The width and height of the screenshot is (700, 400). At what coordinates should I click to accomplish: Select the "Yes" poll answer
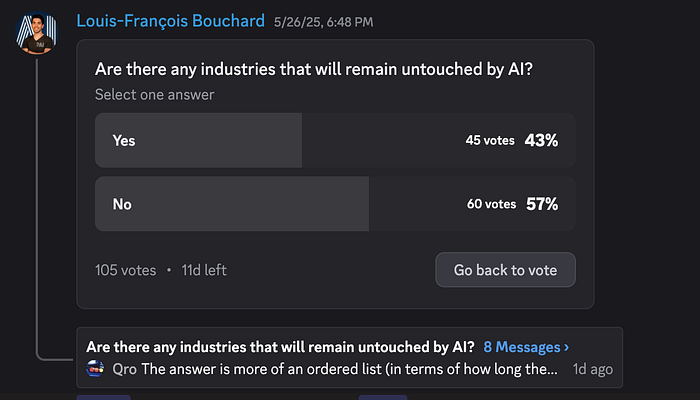(124, 141)
